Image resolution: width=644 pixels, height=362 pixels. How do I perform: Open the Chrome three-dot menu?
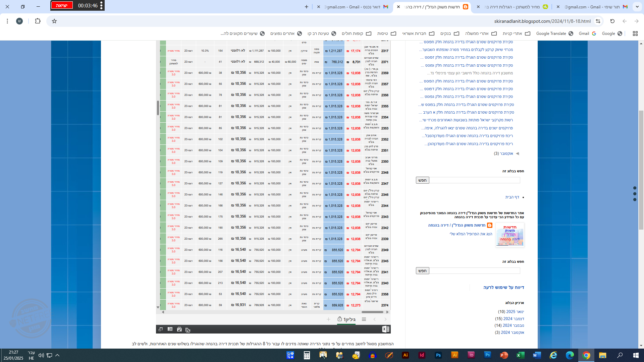tap(7, 21)
